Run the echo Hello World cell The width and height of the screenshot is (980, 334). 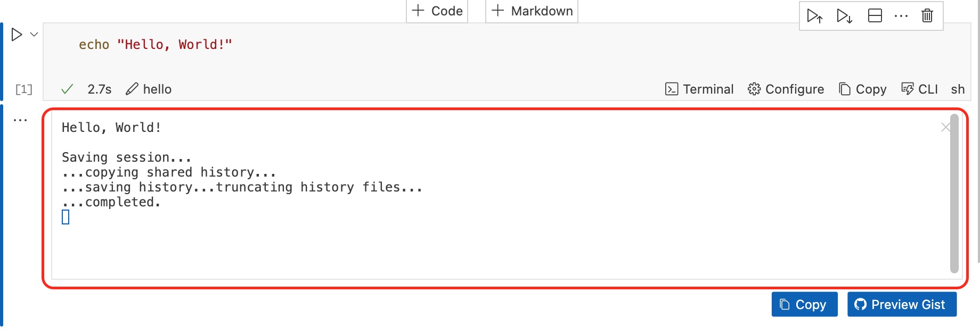(x=17, y=35)
